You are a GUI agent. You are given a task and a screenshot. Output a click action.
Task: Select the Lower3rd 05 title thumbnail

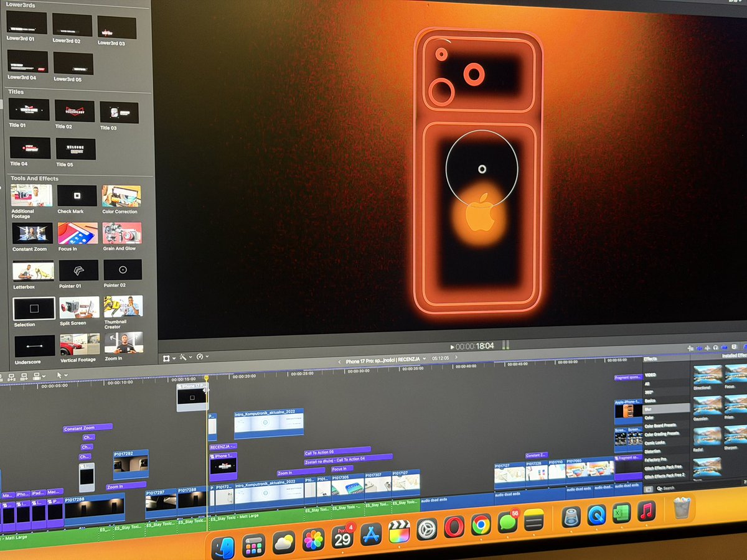tap(73, 63)
